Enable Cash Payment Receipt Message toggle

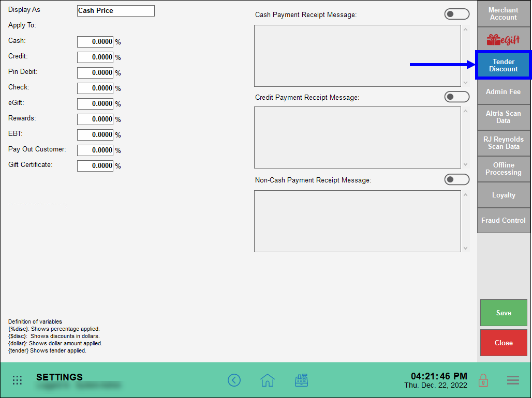pyautogui.click(x=456, y=14)
